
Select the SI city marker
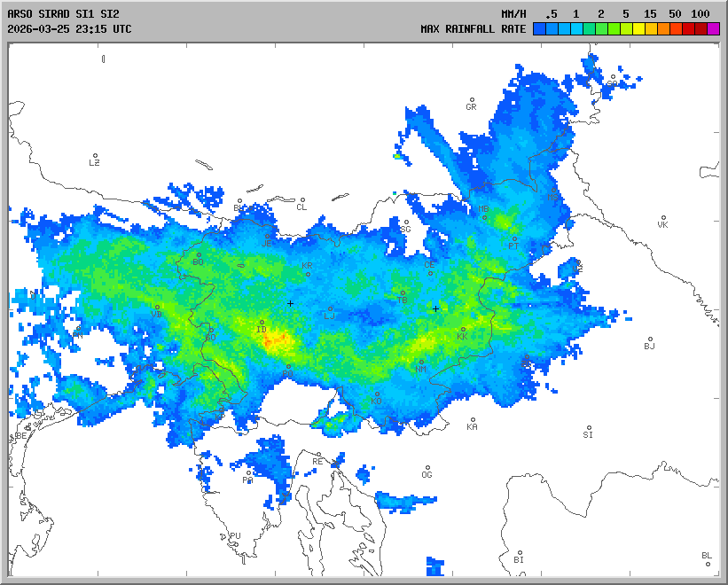[x=588, y=427]
